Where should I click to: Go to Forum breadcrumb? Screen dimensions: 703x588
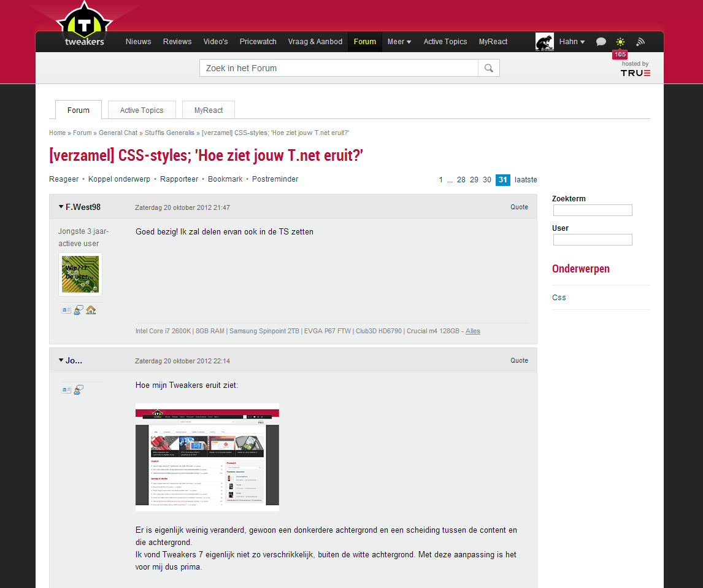(x=82, y=133)
